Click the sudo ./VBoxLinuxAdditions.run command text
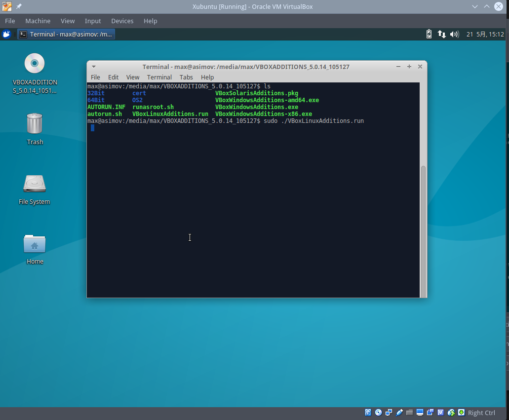Viewport: 509px width, 420px height. point(313,121)
